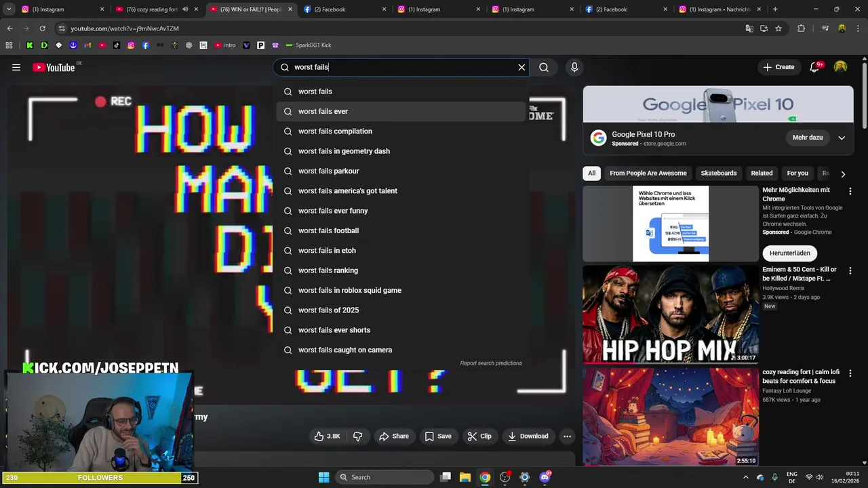Open File Explorer from the taskbar
868x488 pixels.
(x=465, y=477)
